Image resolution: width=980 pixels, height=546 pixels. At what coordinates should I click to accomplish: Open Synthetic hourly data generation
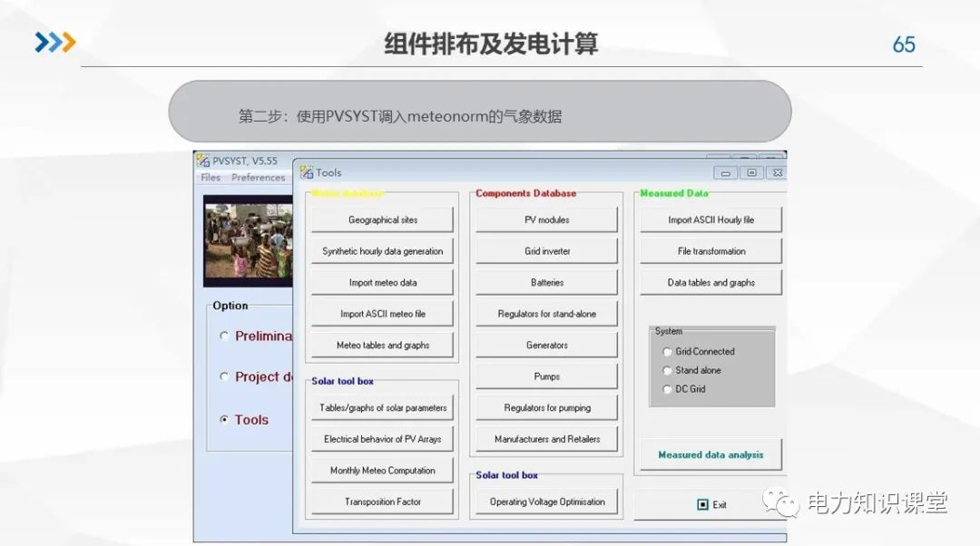[x=381, y=250]
